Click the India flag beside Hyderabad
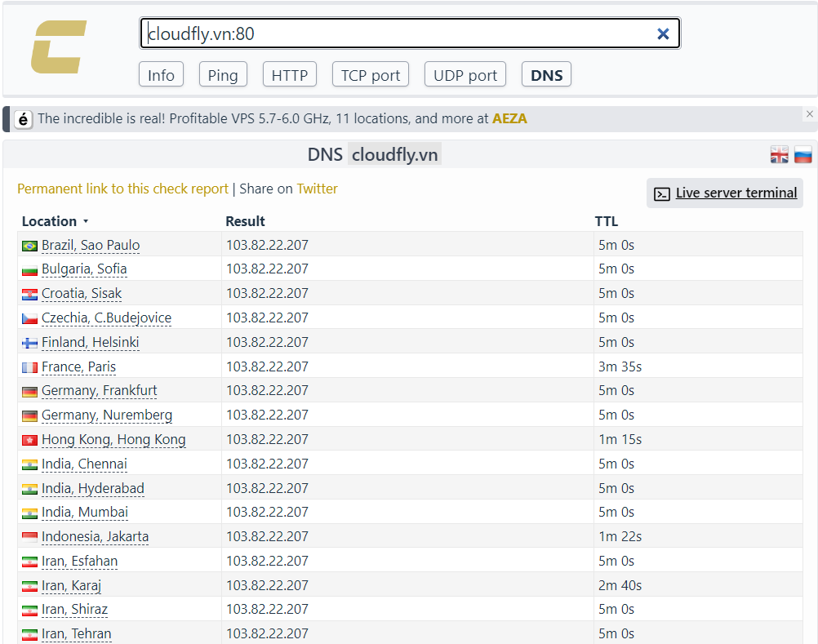Image resolution: width=818 pixels, height=644 pixels. pyautogui.click(x=29, y=489)
